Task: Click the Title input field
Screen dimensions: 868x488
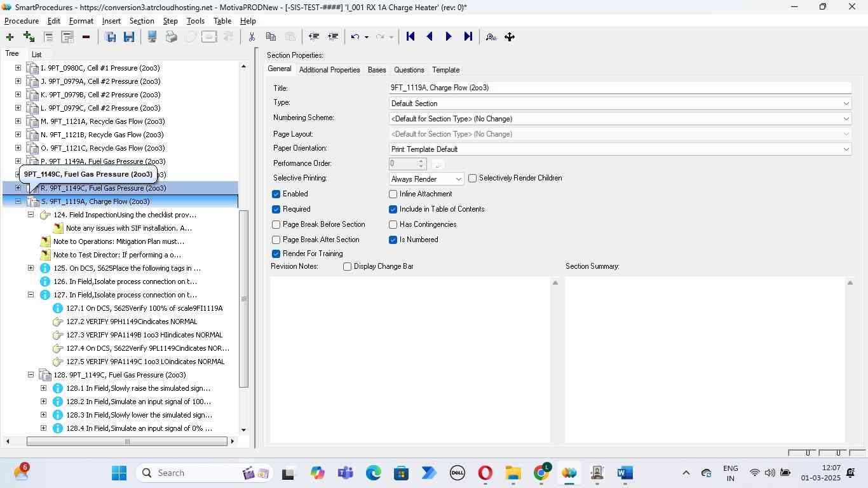Action: click(620, 88)
